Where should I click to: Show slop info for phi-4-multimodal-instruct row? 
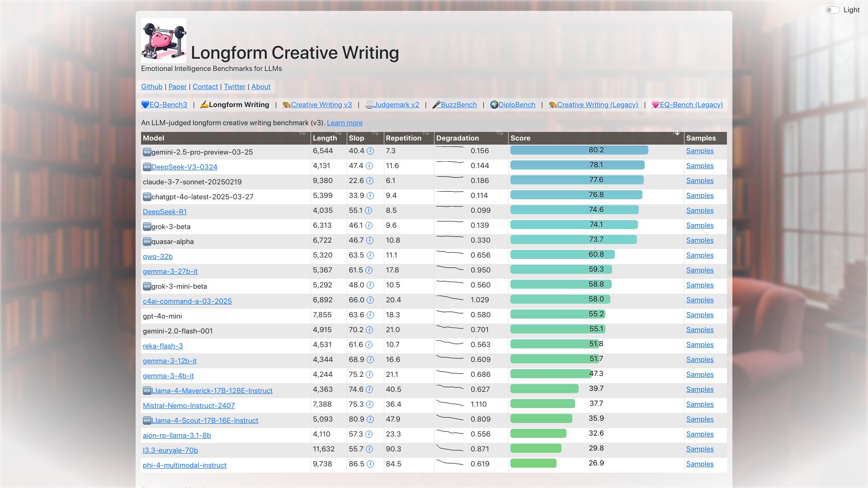click(x=370, y=464)
